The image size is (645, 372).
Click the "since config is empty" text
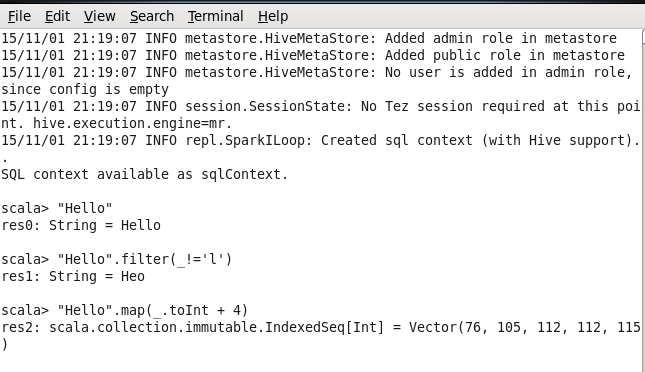point(85,89)
